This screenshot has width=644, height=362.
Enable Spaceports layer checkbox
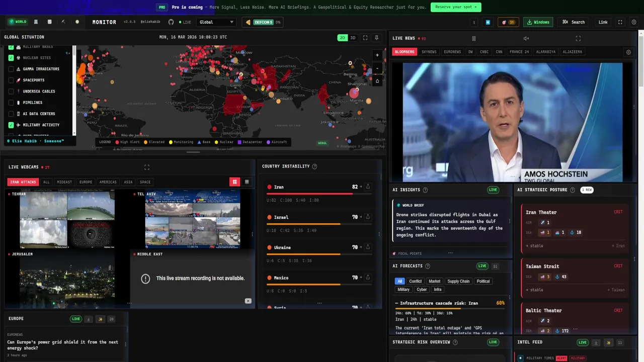click(11, 80)
